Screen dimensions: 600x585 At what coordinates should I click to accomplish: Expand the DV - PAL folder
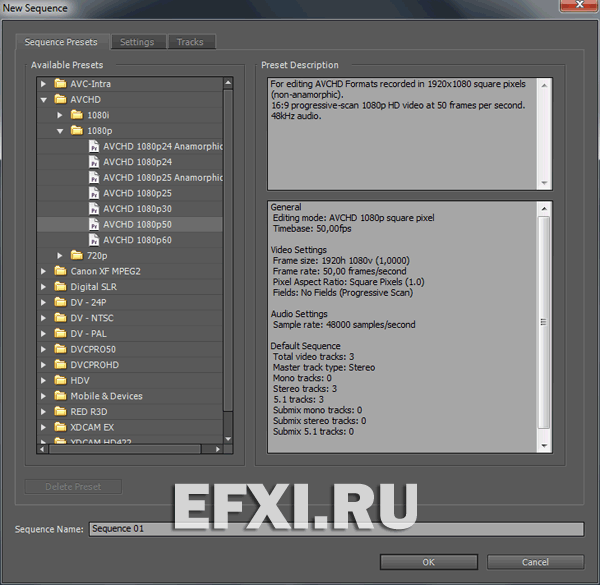click(43, 334)
